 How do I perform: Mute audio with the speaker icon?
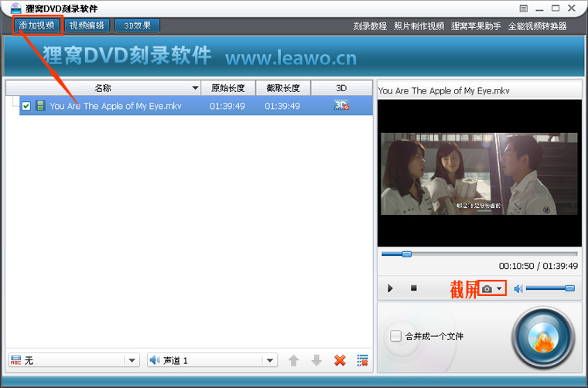[518, 289]
